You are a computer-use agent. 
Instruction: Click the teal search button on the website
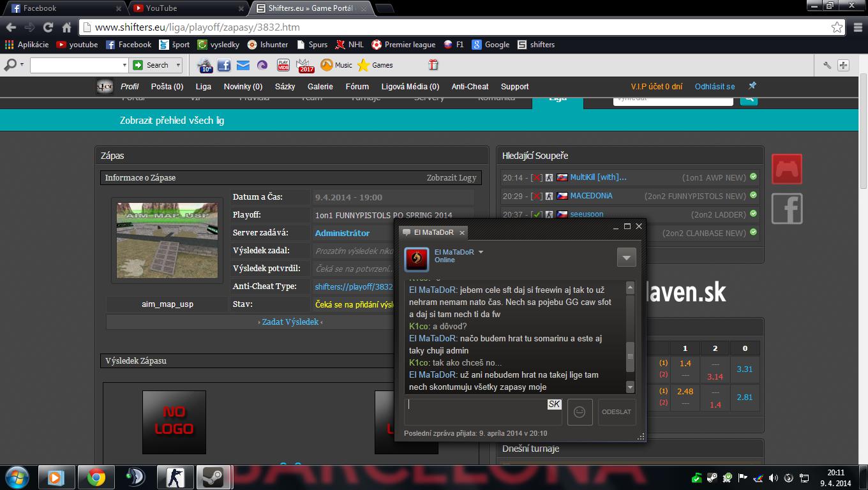click(x=749, y=98)
